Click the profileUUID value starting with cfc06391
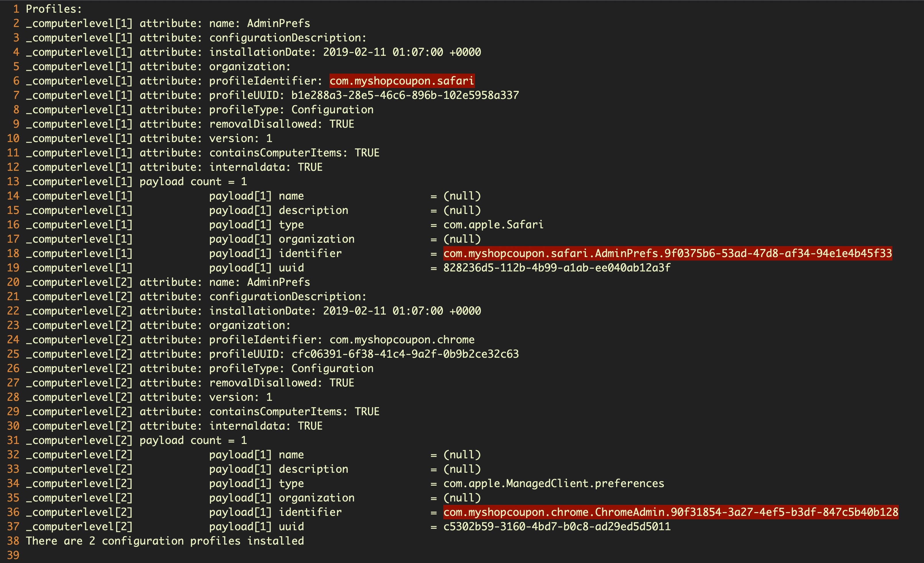This screenshot has height=563, width=924. click(405, 354)
